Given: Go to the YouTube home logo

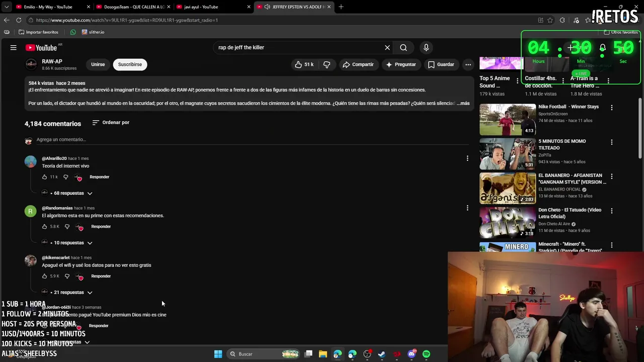Looking at the screenshot, I should [41, 48].
